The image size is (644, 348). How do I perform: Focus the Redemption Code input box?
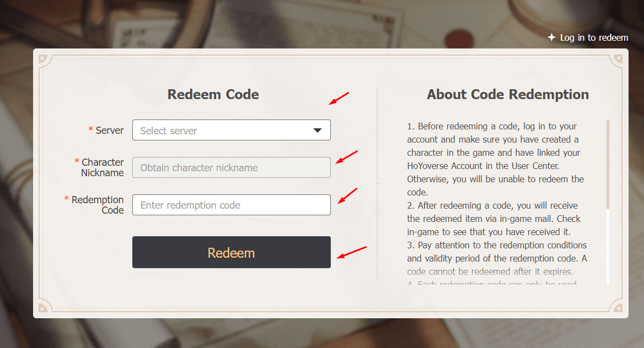[231, 205]
